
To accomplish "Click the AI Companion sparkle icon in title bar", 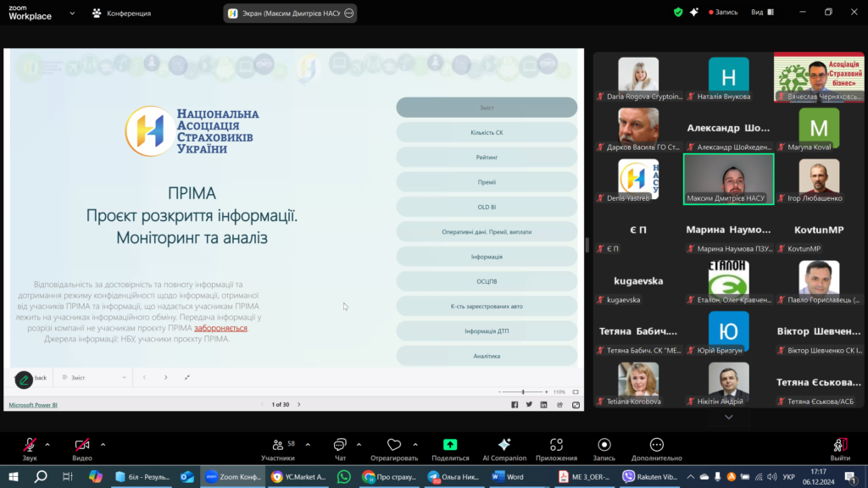I will [x=694, y=12].
